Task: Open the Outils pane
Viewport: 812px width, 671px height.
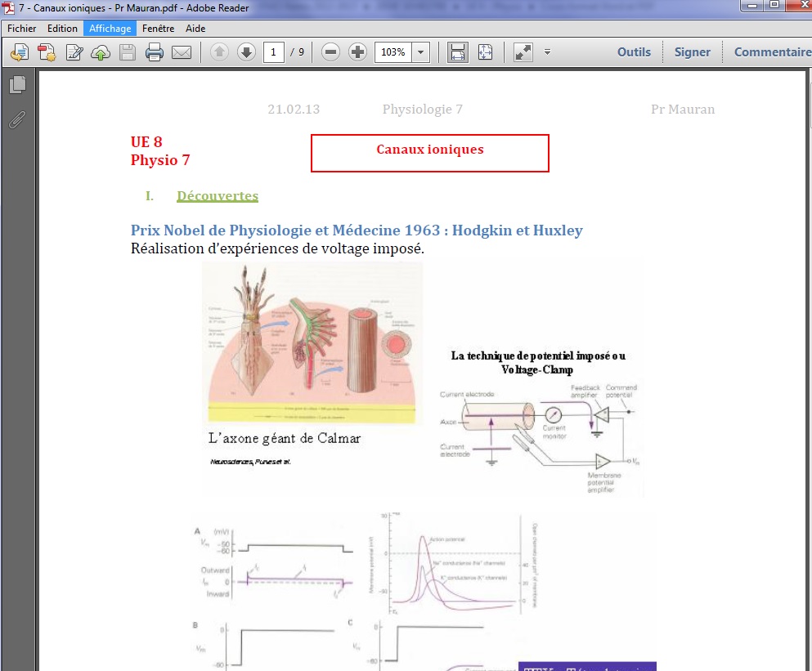Action: [634, 52]
